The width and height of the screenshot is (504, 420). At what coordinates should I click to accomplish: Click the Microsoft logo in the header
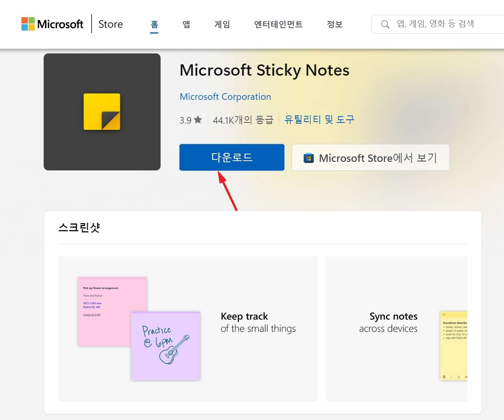tap(52, 24)
